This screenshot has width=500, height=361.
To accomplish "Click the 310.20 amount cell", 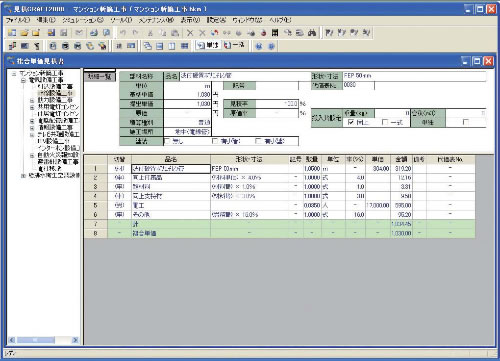I will click(402, 169).
